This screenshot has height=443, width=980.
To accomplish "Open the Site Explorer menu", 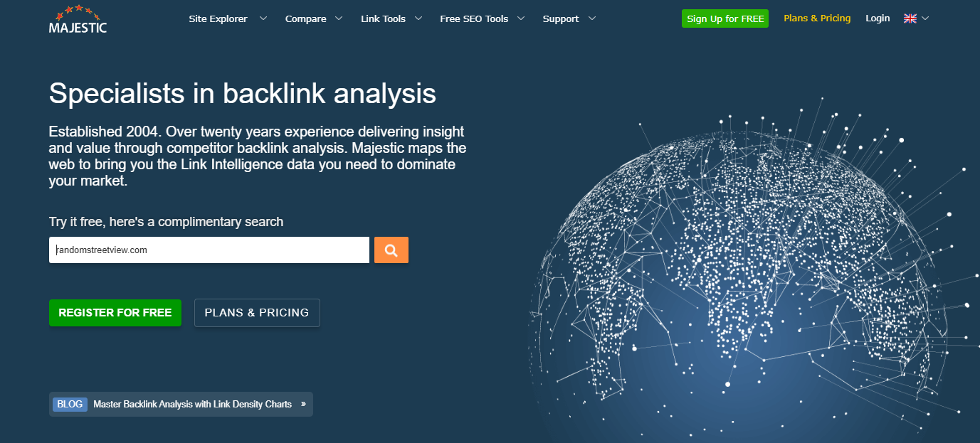I will point(218,18).
